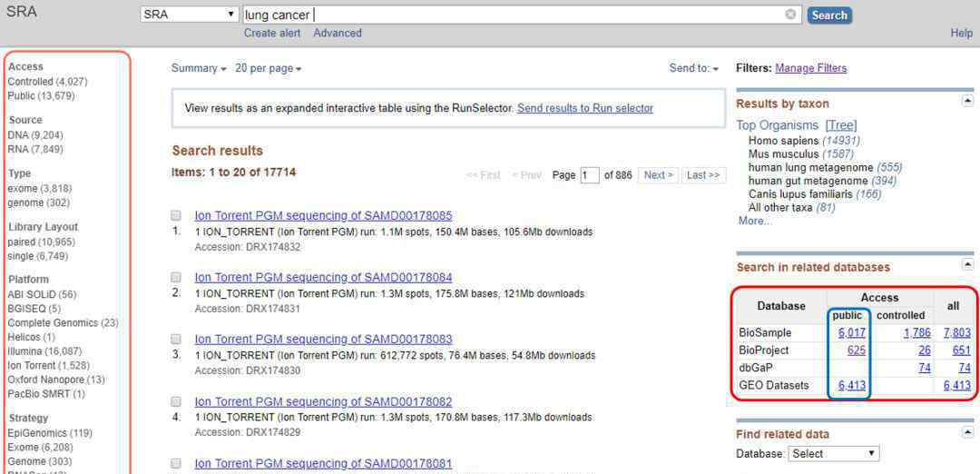
Task: Filter platform by Illumina
Action: coord(44,351)
